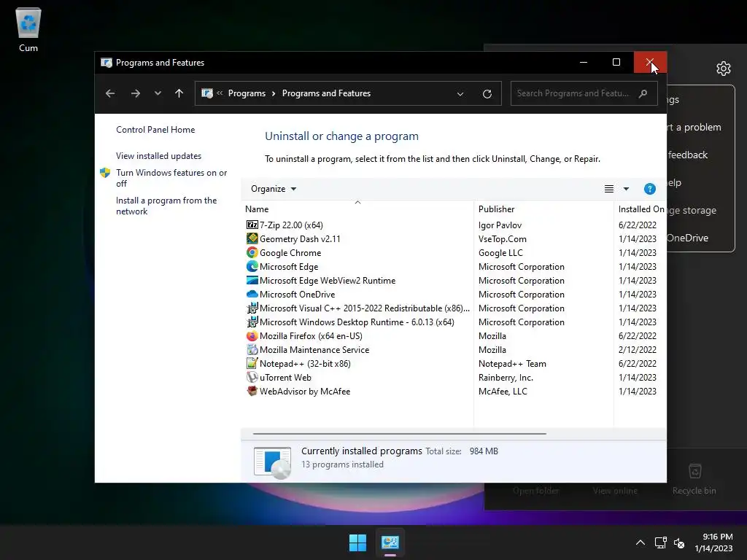Click the change view list icon
The height and width of the screenshot is (560, 747).
tap(609, 189)
